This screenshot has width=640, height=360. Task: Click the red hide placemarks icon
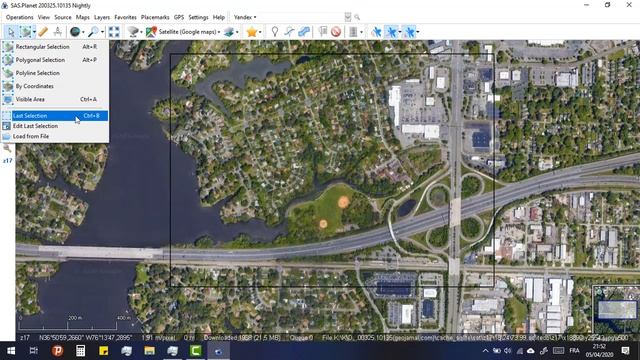coord(336,31)
